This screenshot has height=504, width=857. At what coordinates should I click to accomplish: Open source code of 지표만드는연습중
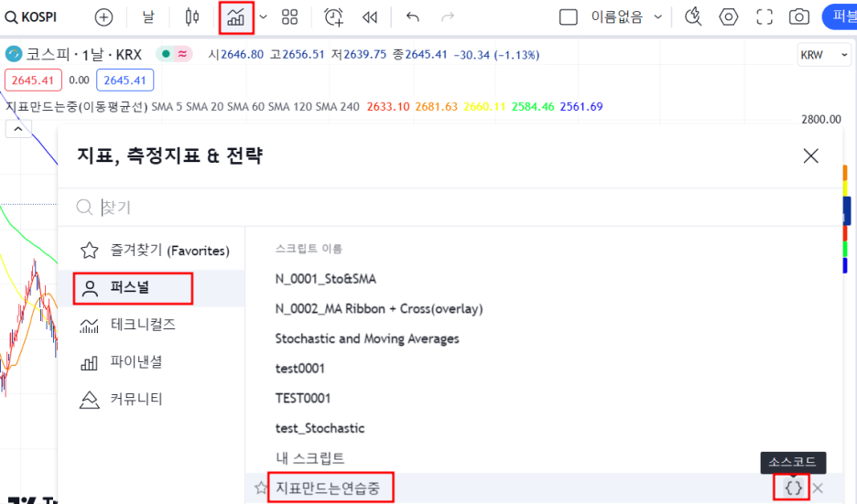793,488
